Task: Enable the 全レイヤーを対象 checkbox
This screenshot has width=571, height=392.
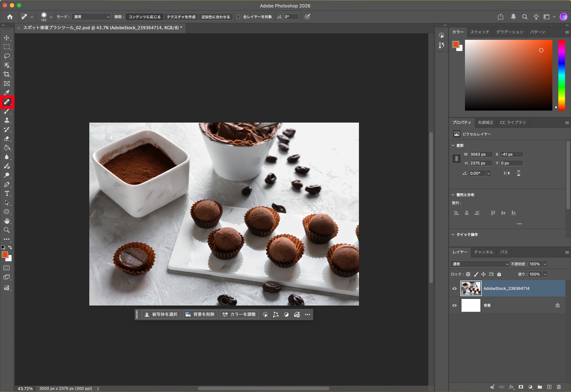Action: 238,17
